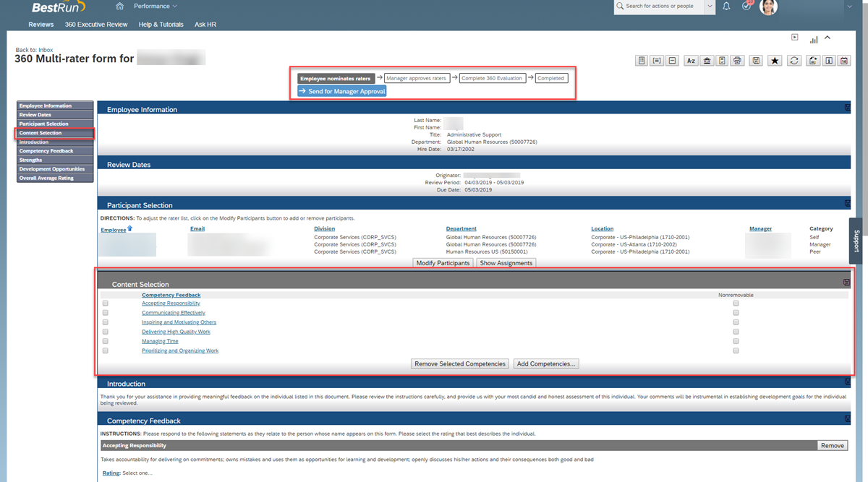Click the Participant Selection section header icon
The width and height of the screenshot is (868, 482).
click(847, 204)
